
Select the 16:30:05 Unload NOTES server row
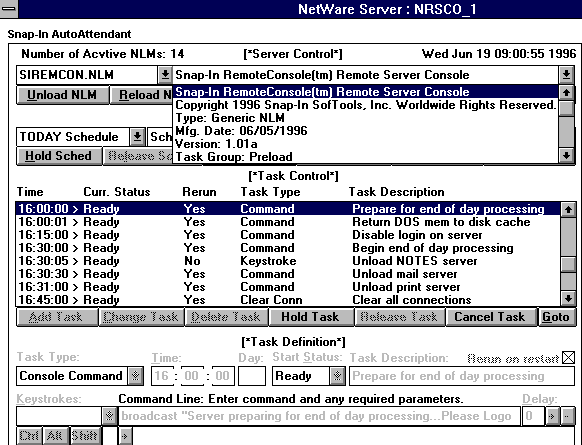coord(288,261)
